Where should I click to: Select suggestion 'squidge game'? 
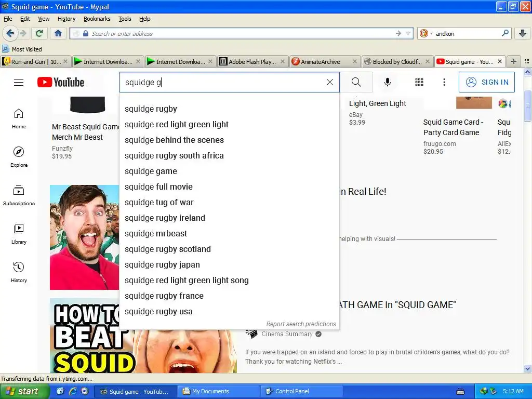[x=229, y=171]
